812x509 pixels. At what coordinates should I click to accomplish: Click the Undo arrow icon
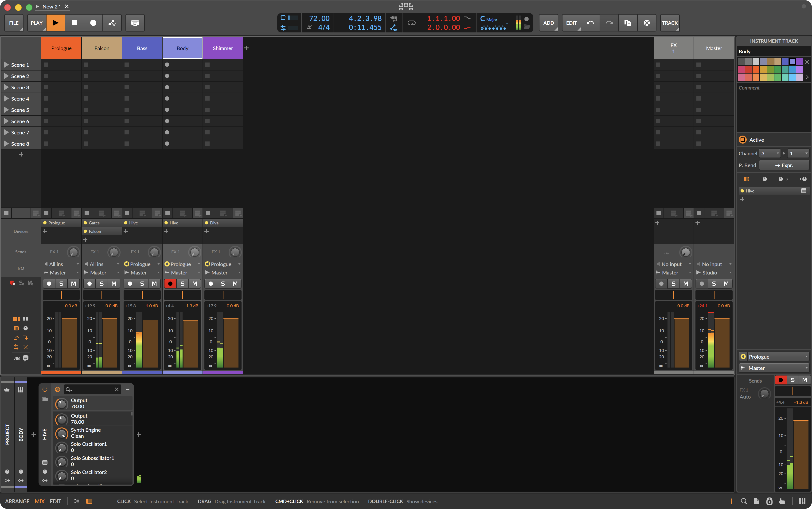590,23
